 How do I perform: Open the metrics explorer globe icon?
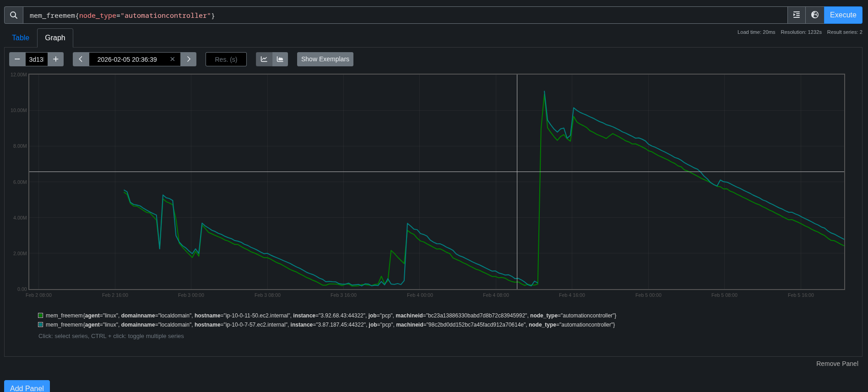[x=815, y=15]
